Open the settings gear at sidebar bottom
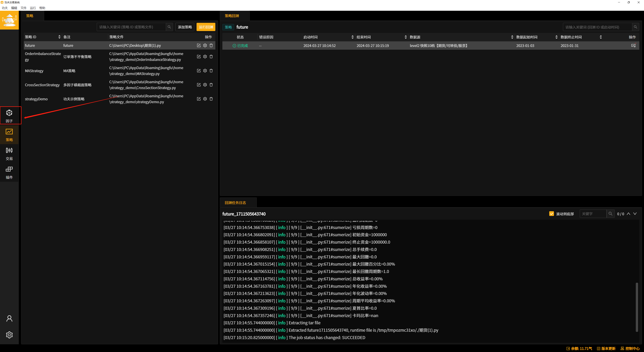This screenshot has height=352, width=644. tap(9, 335)
